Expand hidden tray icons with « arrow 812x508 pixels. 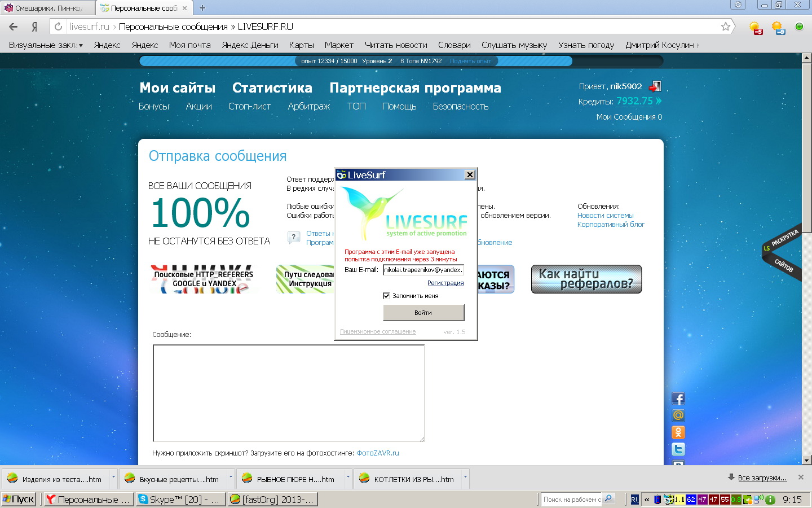click(647, 500)
